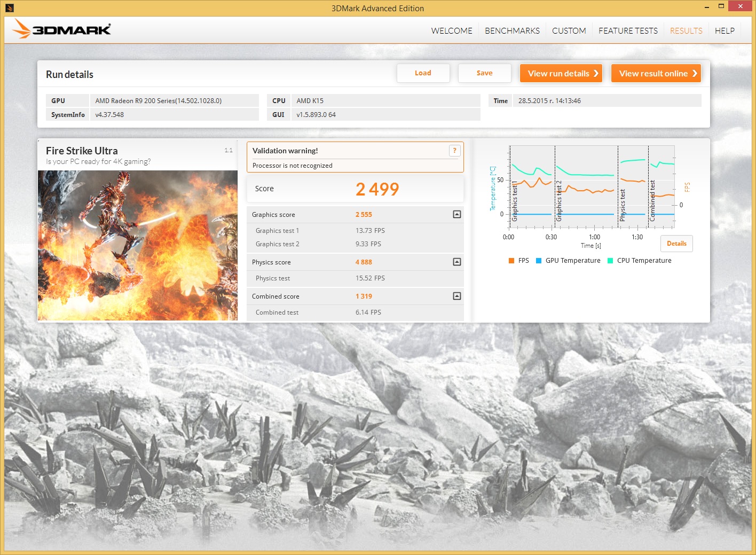Image resolution: width=756 pixels, height=555 pixels.
Task: Click the Combined test 6.14 FPS value
Action: [x=368, y=312]
